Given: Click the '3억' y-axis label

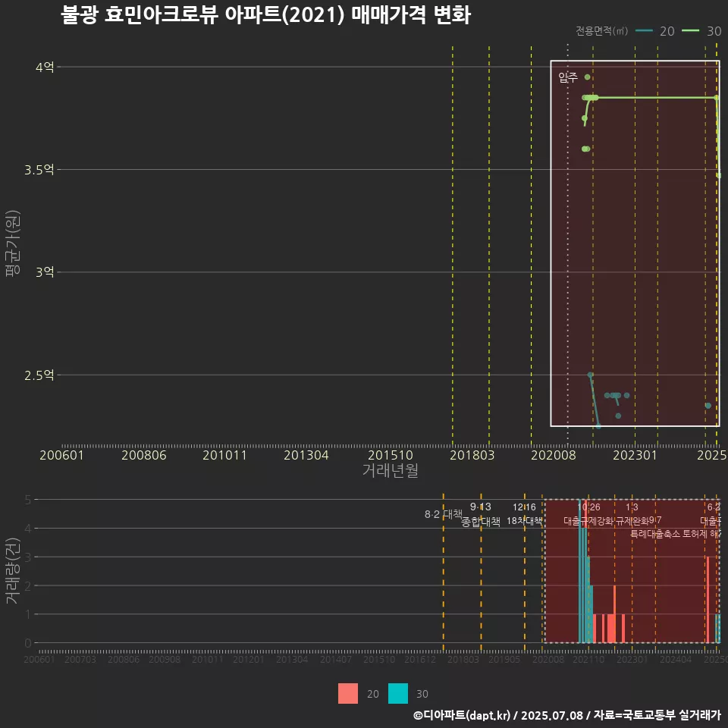Looking at the screenshot, I should click(45, 272).
